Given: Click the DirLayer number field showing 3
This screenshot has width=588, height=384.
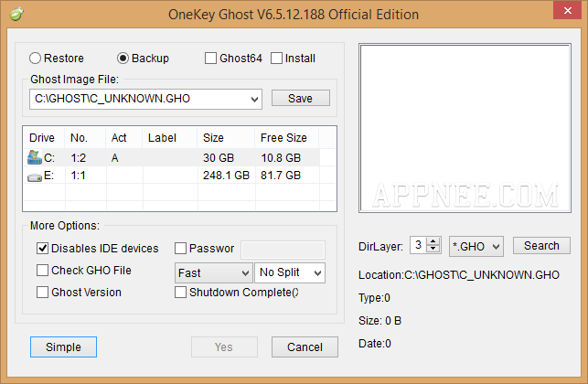Looking at the screenshot, I should (x=419, y=245).
